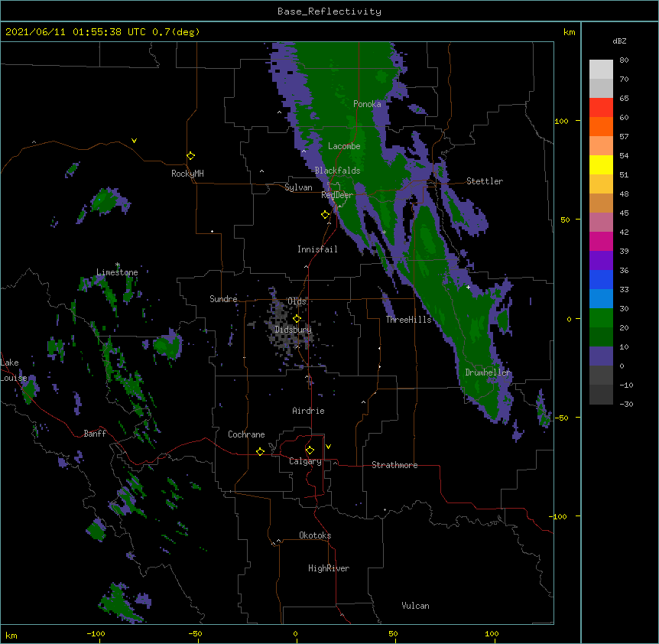
Task: Click the Vulcan label
Action: pyautogui.click(x=415, y=606)
